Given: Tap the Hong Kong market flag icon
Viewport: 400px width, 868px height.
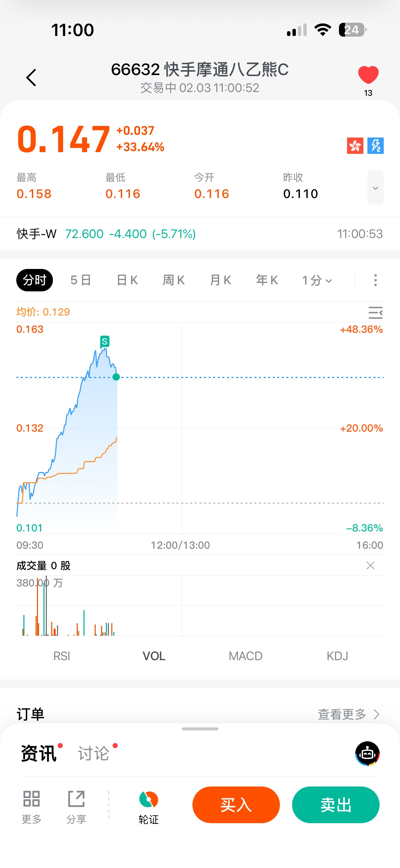Looking at the screenshot, I should point(355,146).
